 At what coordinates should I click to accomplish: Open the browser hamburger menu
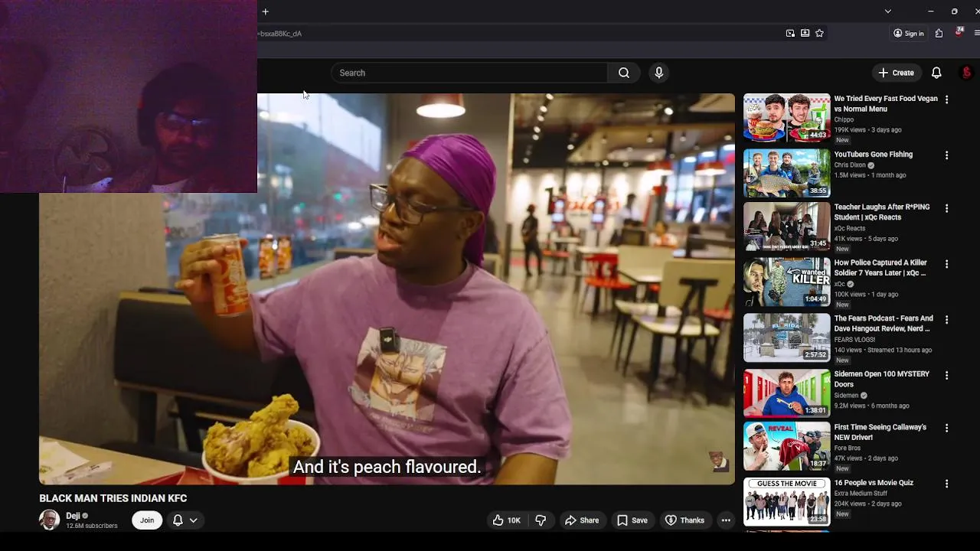[x=976, y=33]
